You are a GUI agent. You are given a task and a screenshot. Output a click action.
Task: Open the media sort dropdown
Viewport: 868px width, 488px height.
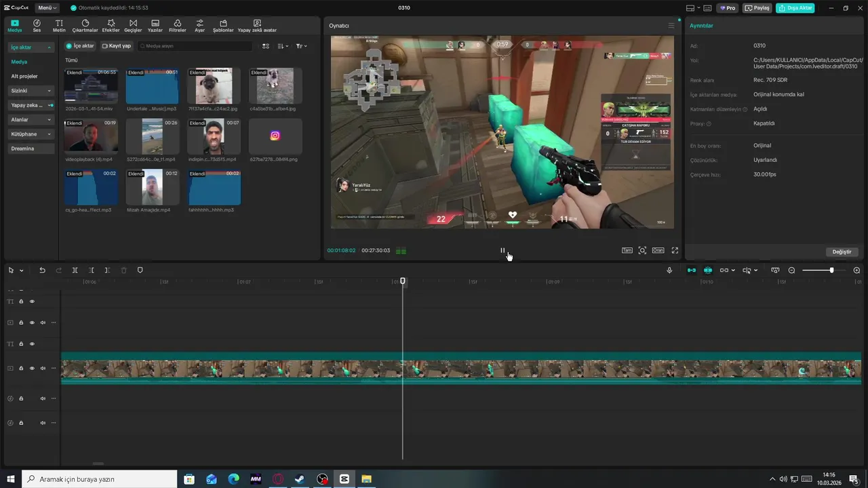coord(283,46)
